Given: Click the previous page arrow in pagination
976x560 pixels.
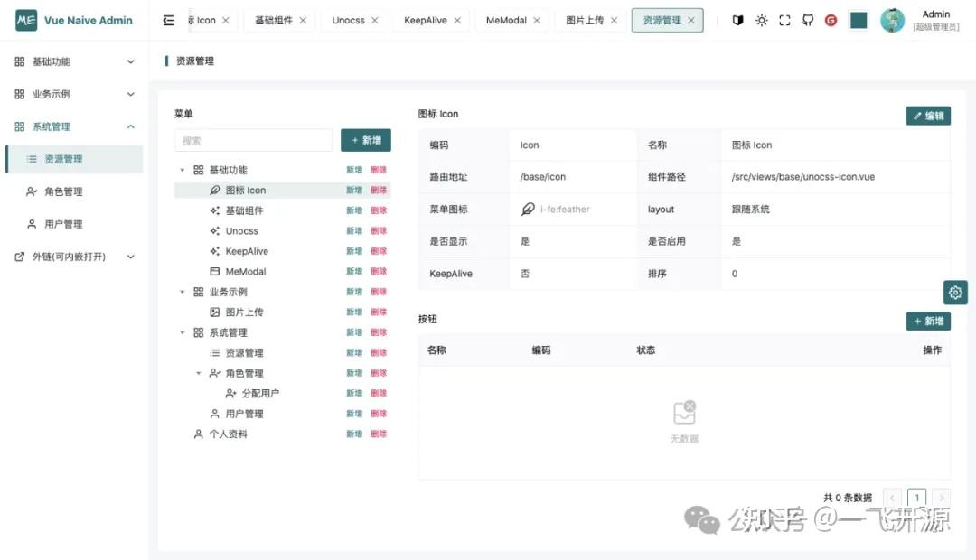Looking at the screenshot, I should [x=892, y=498].
